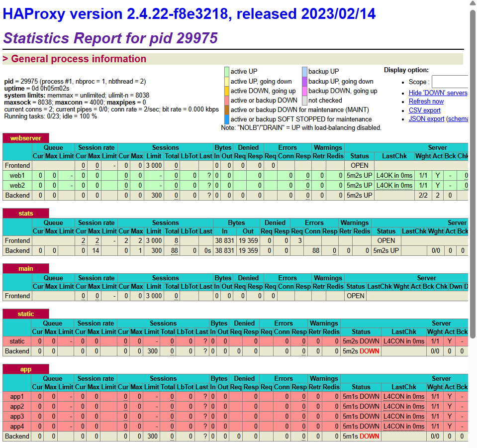Click the app1 server row name

(x=17, y=397)
